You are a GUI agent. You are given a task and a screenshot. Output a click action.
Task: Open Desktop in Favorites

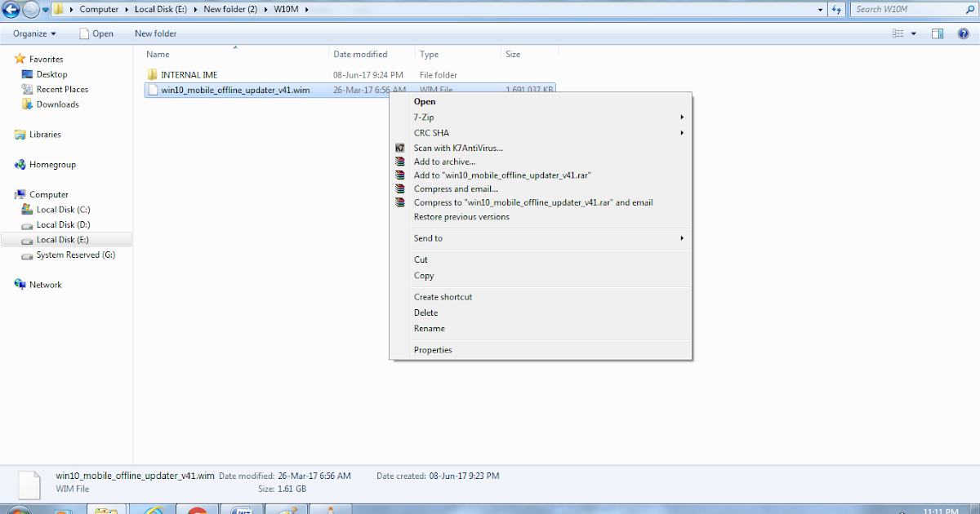click(51, 74)
